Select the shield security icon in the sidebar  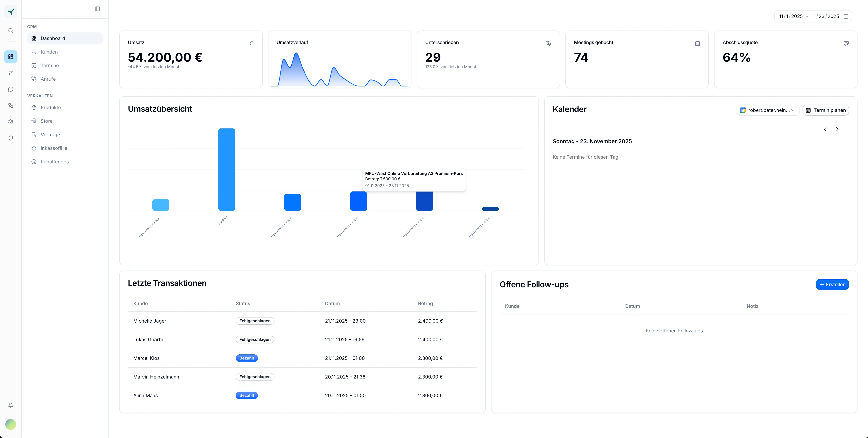coord(11,138)
